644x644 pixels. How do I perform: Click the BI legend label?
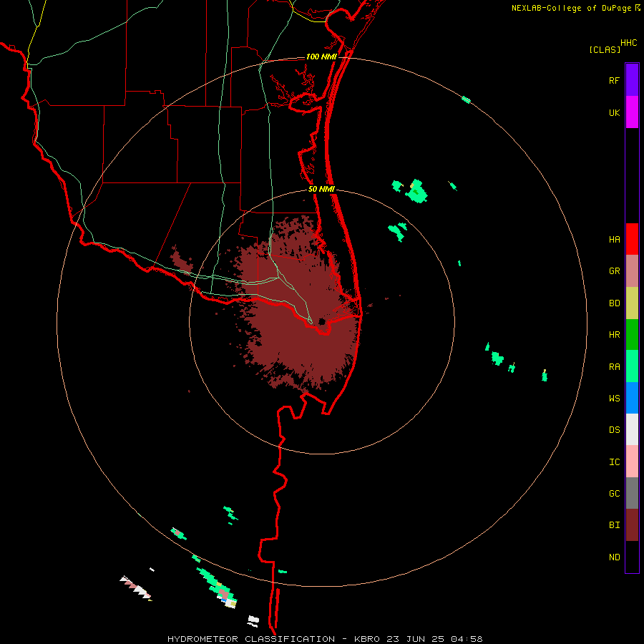pos(614,525)
